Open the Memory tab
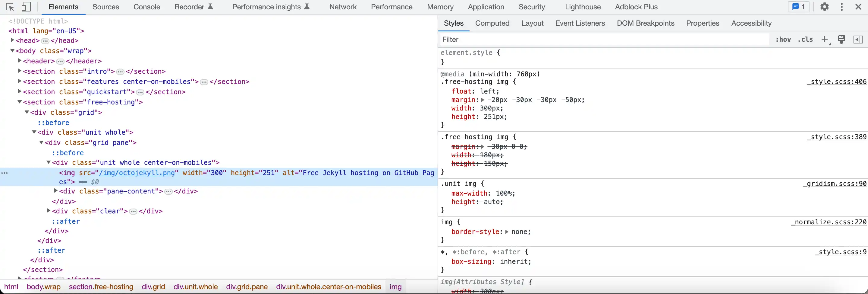The height and width of the screenshot is (294, 868). 440,7
